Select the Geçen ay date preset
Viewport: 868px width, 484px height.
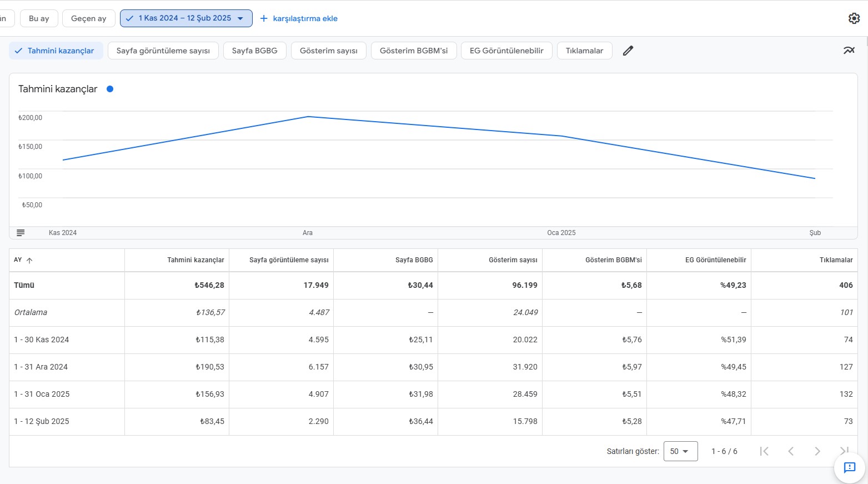pos(89,18)
